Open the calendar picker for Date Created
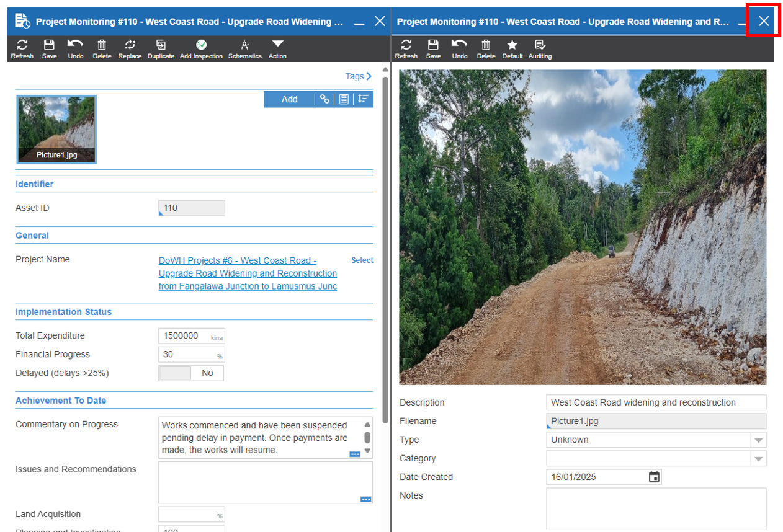The height and width of the screenshot is (532, 783). click(x=655, y=477)
